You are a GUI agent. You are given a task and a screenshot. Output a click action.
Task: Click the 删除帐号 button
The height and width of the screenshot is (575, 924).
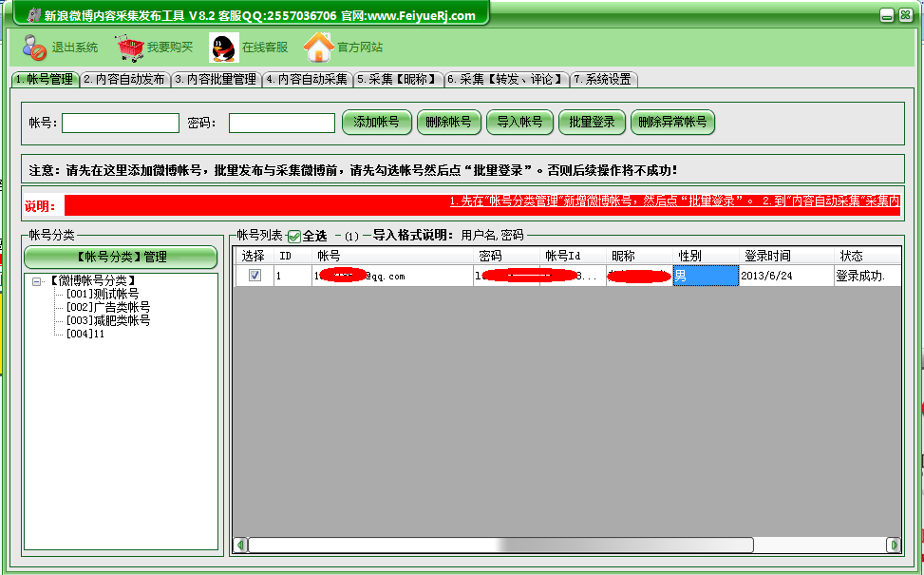(x=449, y=123)
